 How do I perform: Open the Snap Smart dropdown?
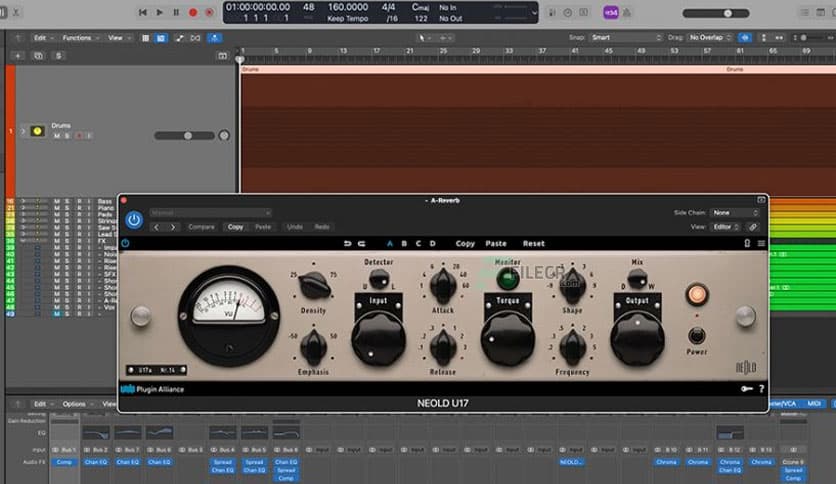[625, 38]
